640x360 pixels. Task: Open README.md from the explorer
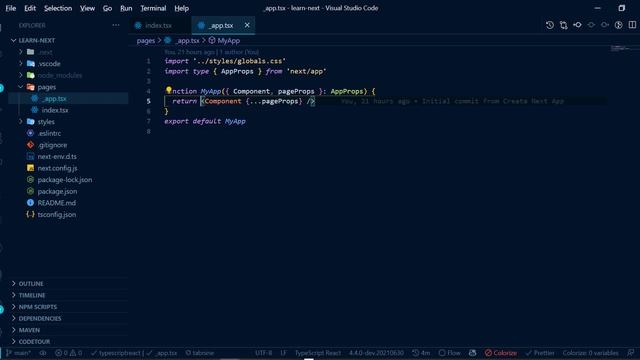point(56,203)
